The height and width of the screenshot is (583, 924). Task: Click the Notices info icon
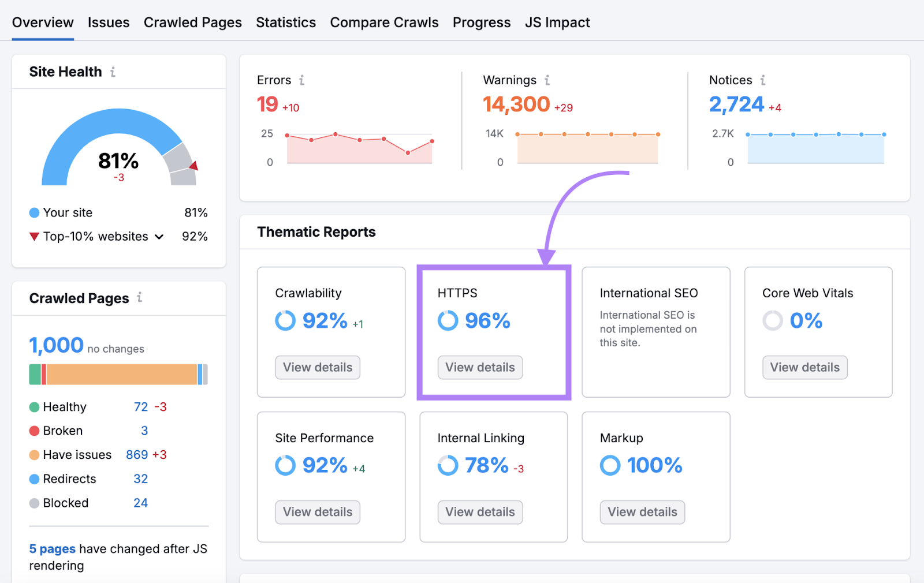(763, 80)
